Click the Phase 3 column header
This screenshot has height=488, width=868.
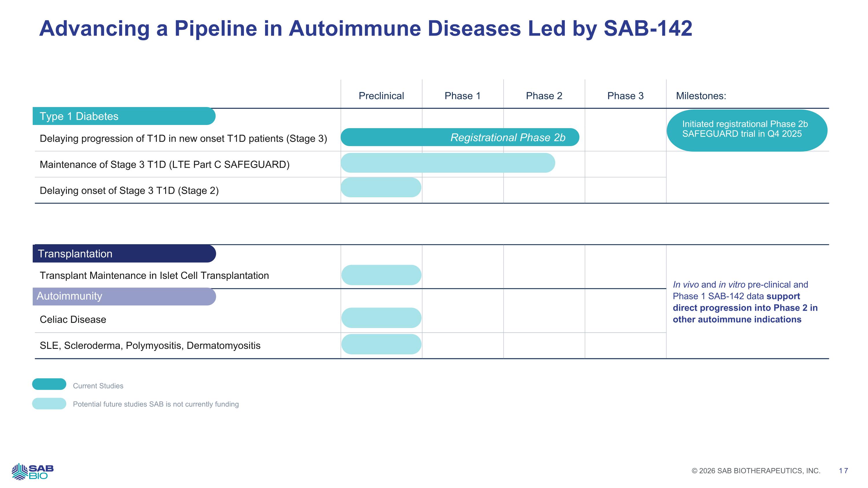click(625, 96)
